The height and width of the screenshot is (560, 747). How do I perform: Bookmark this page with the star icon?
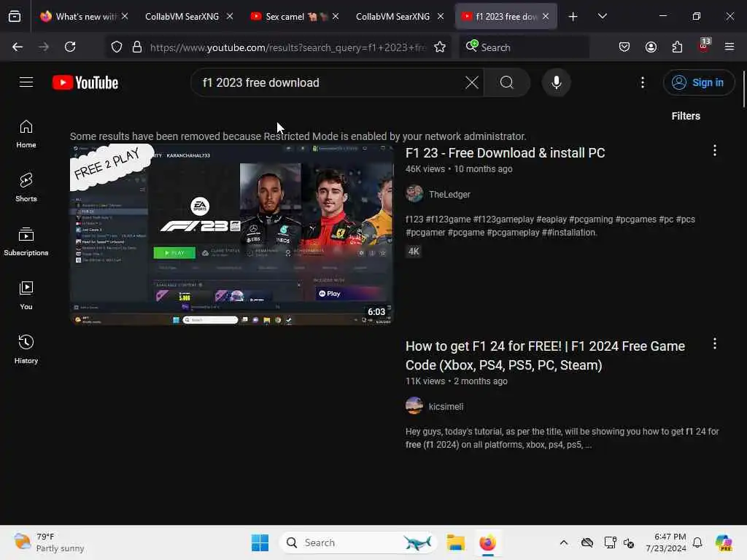(x=440, y=47)
